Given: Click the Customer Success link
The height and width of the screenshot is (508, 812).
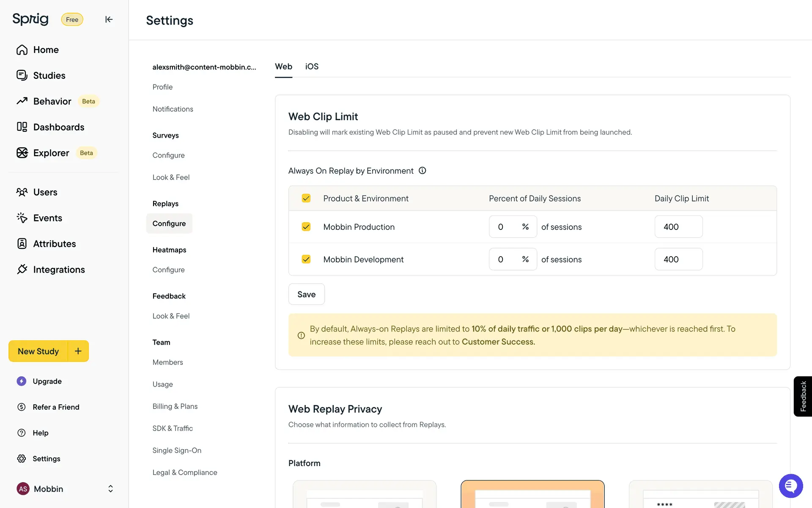Looking at the screenshot, I should coord(498,342).
